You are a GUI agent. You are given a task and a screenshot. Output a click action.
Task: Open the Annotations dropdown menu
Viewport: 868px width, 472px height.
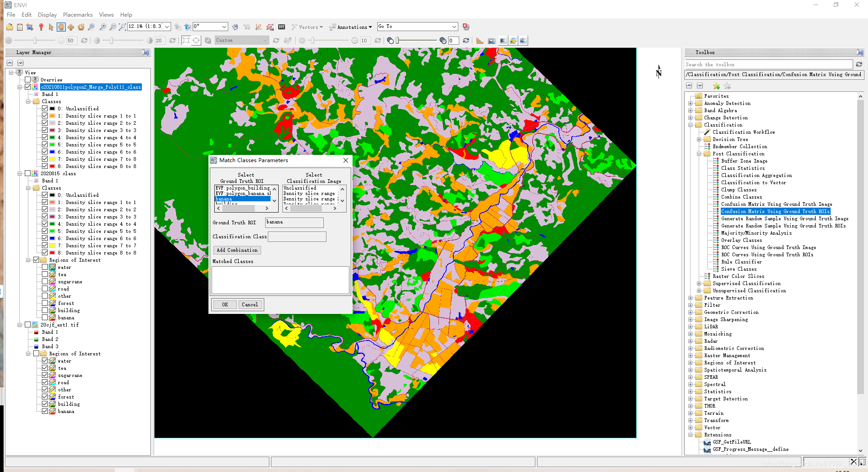(x=351, y=27)
